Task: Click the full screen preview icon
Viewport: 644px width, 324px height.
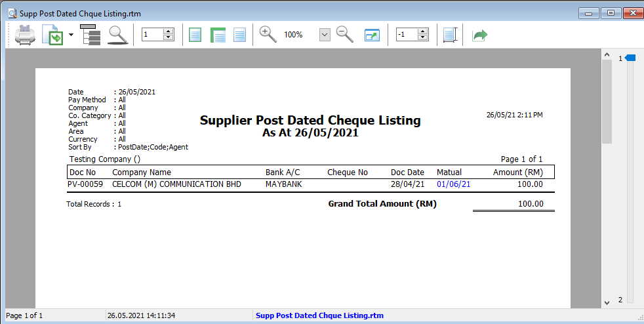Action: (372, 35)
